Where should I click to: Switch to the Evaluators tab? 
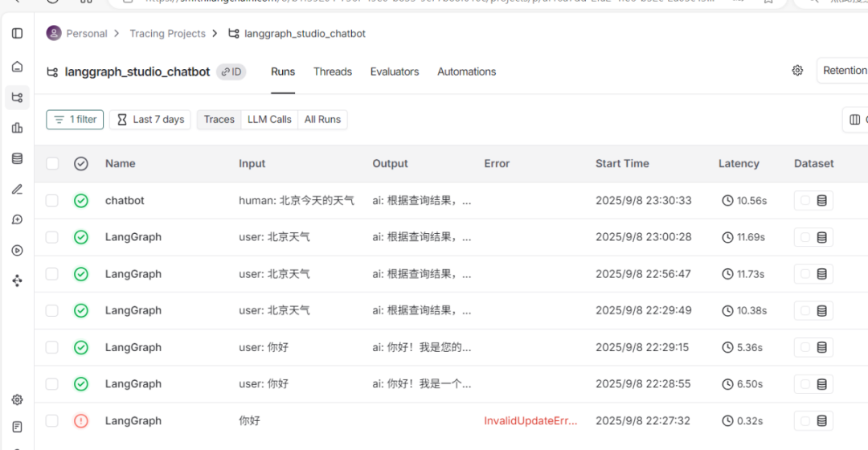[395, 72]
